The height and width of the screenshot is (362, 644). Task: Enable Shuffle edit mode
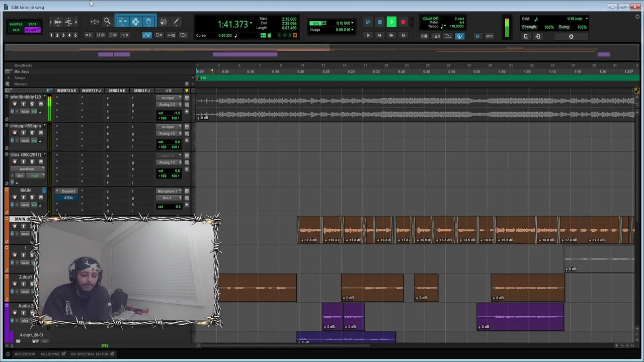[x=16, y=24]
